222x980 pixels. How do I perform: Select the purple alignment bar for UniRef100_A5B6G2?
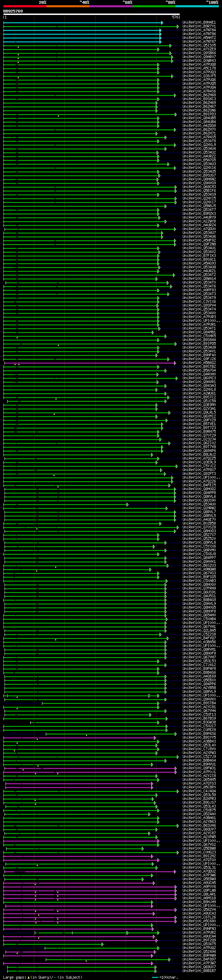[90, 363]
